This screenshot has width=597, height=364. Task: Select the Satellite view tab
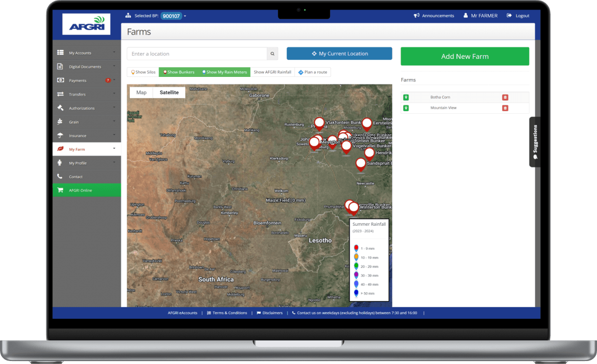(x=169, y=93)
